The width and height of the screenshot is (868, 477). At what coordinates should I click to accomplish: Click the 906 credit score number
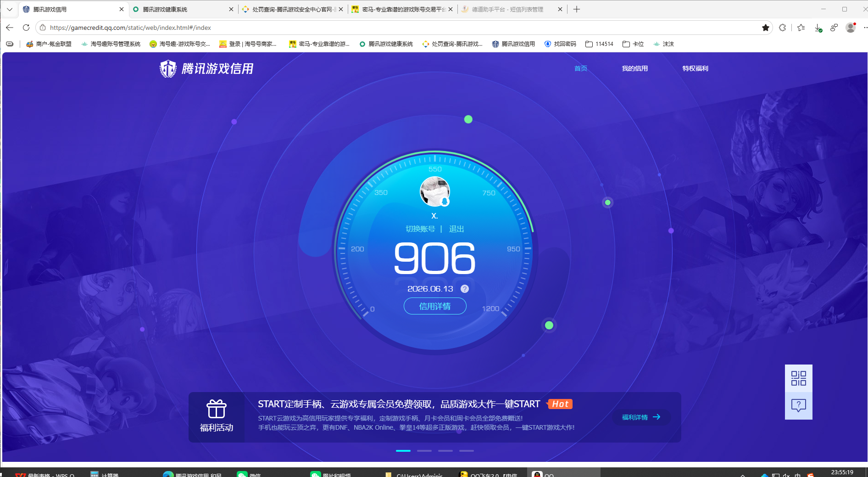[435, 258]
